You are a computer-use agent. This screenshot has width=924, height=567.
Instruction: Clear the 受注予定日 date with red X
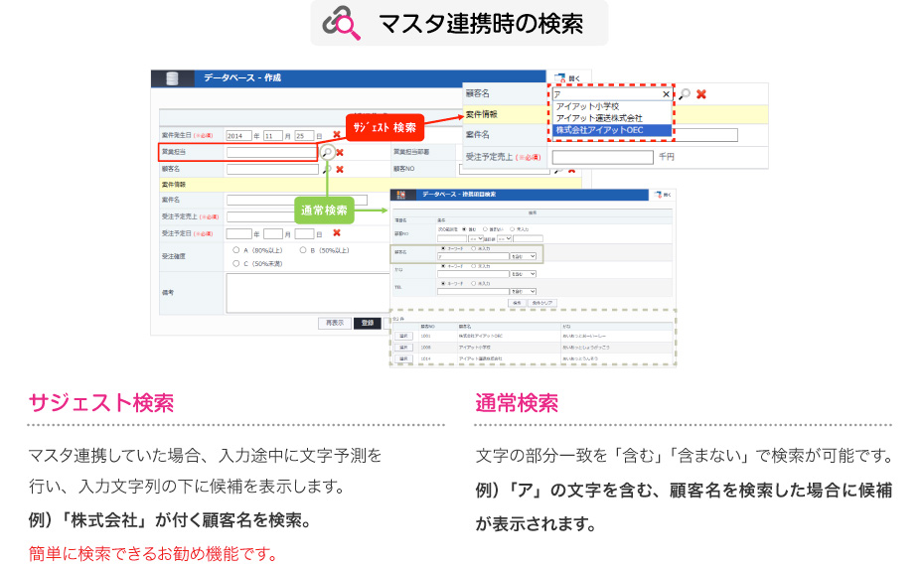point(335,233)
